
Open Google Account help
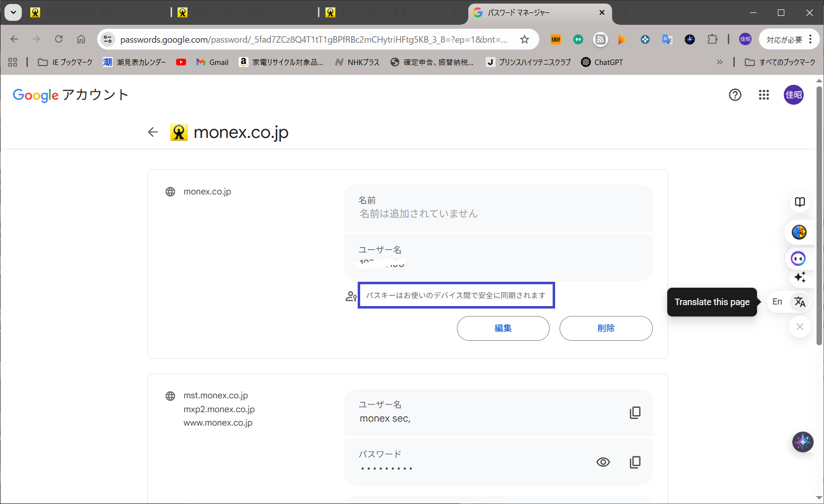pos(735,95)
